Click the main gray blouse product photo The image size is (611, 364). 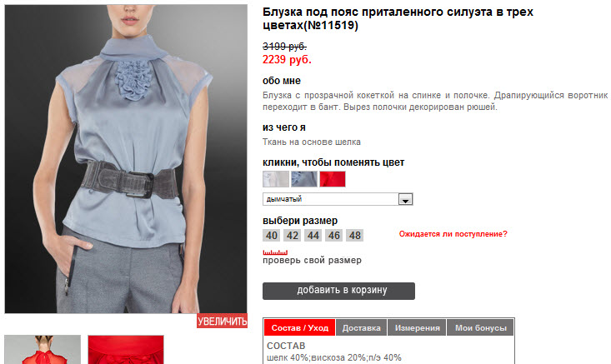click(x=126, y=159)
